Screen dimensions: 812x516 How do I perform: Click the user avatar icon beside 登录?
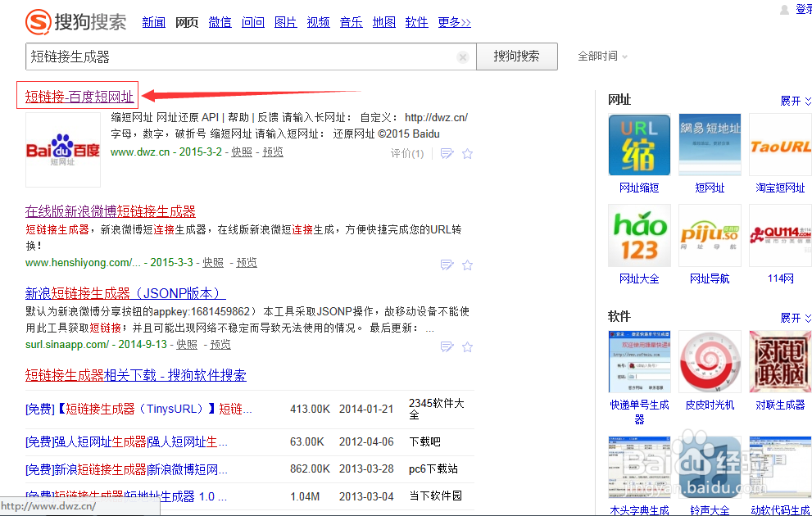coord(785,9)
